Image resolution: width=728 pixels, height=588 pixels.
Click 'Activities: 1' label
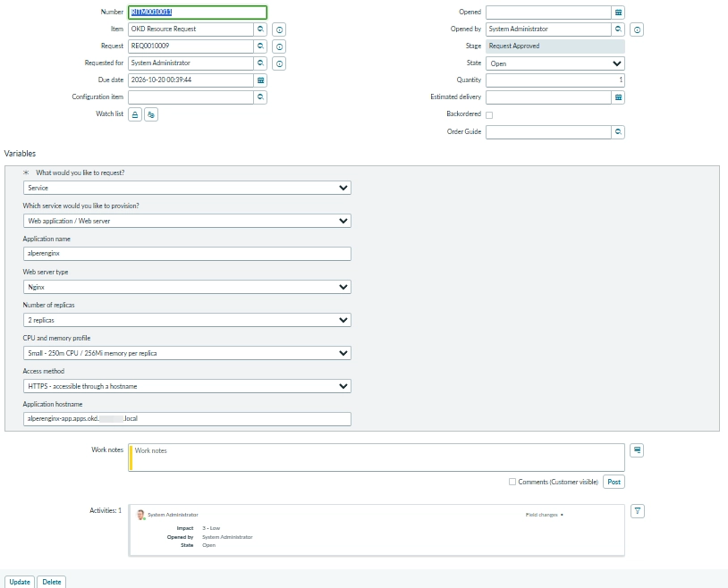[x=106, y=510]
